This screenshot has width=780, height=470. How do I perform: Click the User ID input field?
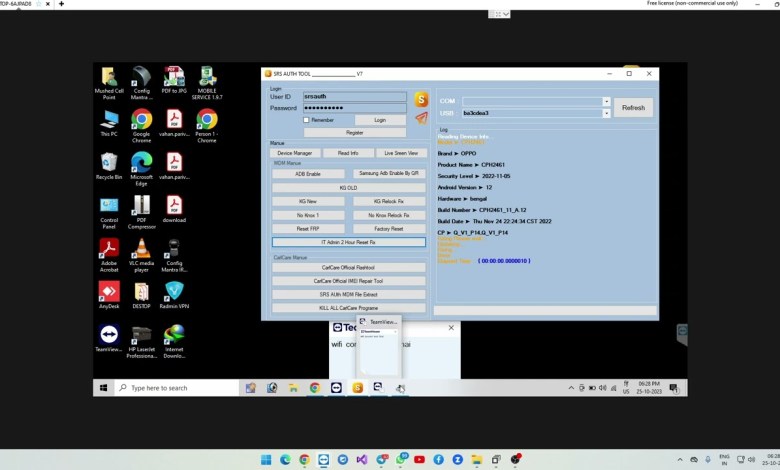tap(355, 96)
